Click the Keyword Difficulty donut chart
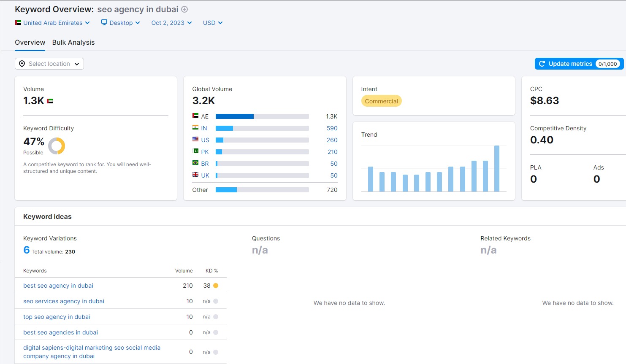The height and width of the screenshot is (364, 626). point(57,146)
